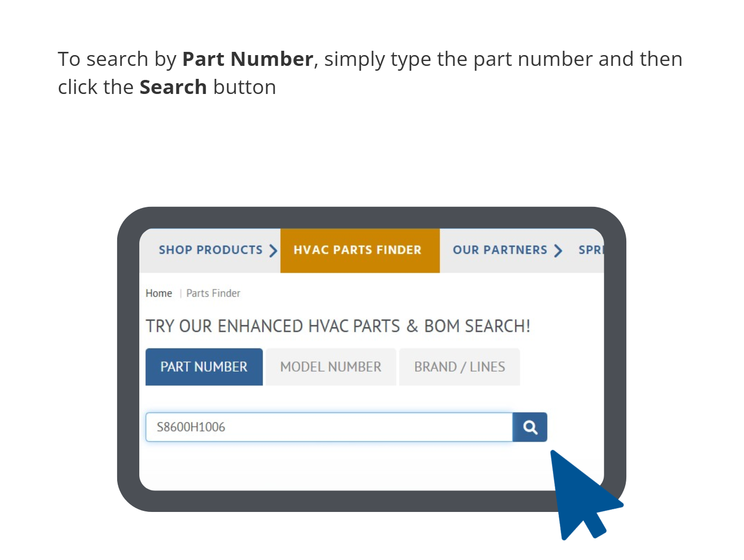Viewport: 744px width, 560px height.
Task: Open the Shop Products menu
Action: [210, 250]
